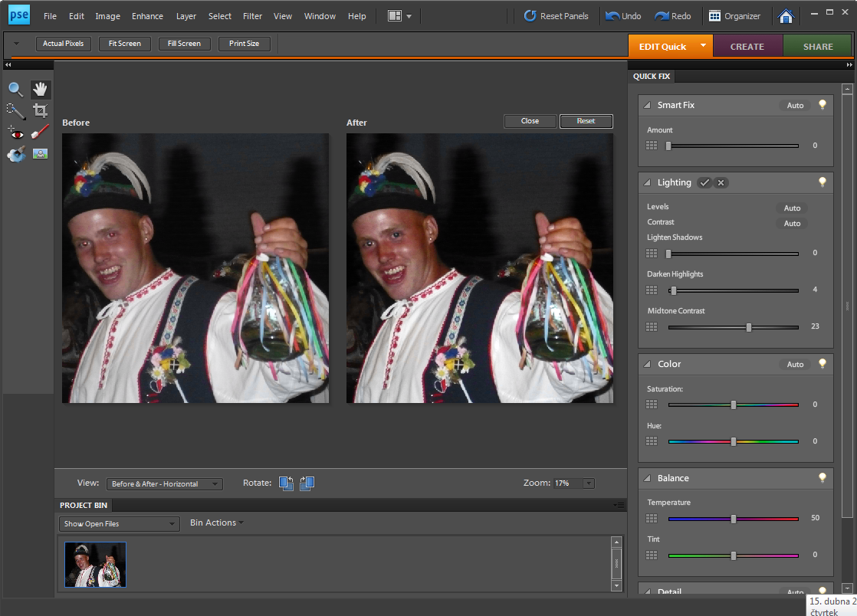Apply Auto Contrast

point(792,224)
